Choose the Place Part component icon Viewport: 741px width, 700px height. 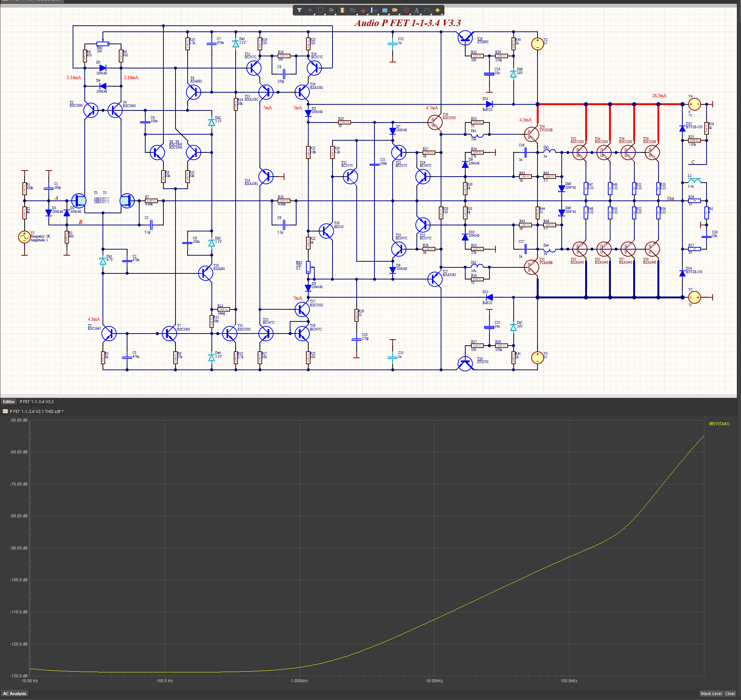click(x=342, y=10)
